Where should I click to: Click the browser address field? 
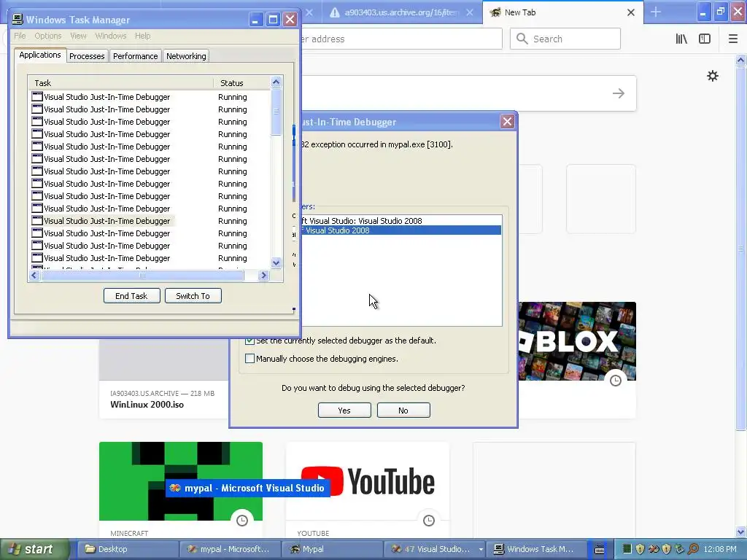click(x=400, y=39)
